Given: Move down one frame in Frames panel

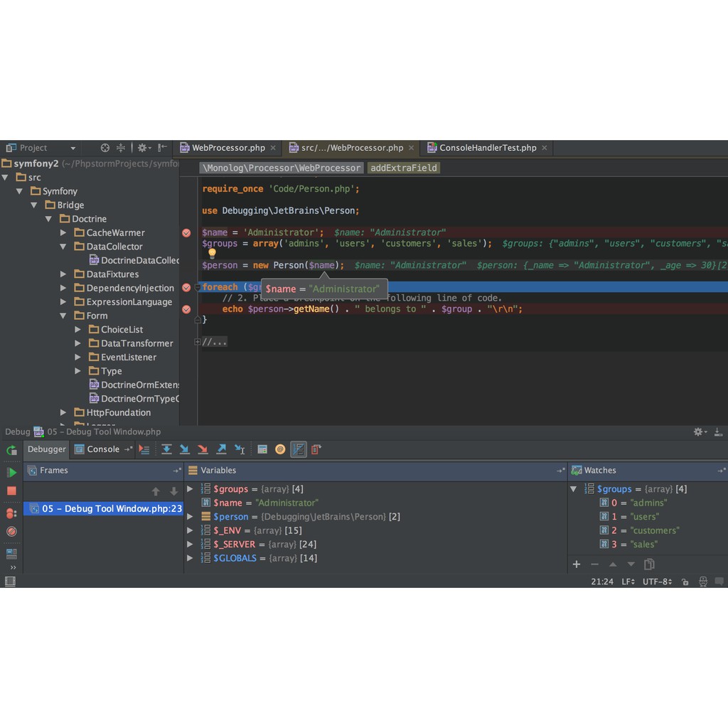Looking at the screenshot, I should click(x=173, y=491).
